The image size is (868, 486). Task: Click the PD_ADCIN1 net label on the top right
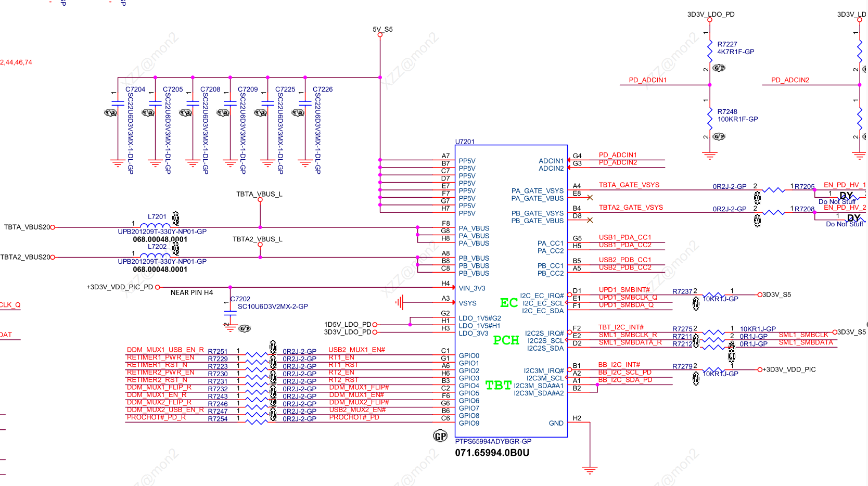(x=647, y=80)
